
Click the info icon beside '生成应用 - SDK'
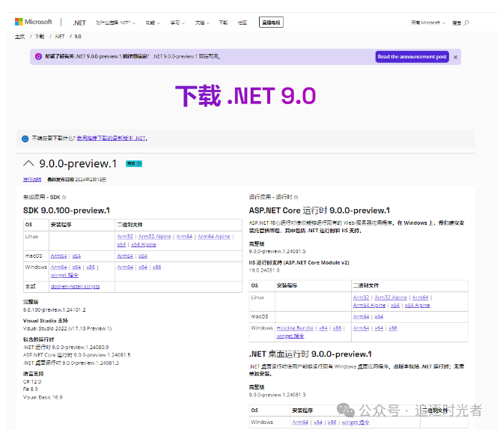tap(64, 197)
